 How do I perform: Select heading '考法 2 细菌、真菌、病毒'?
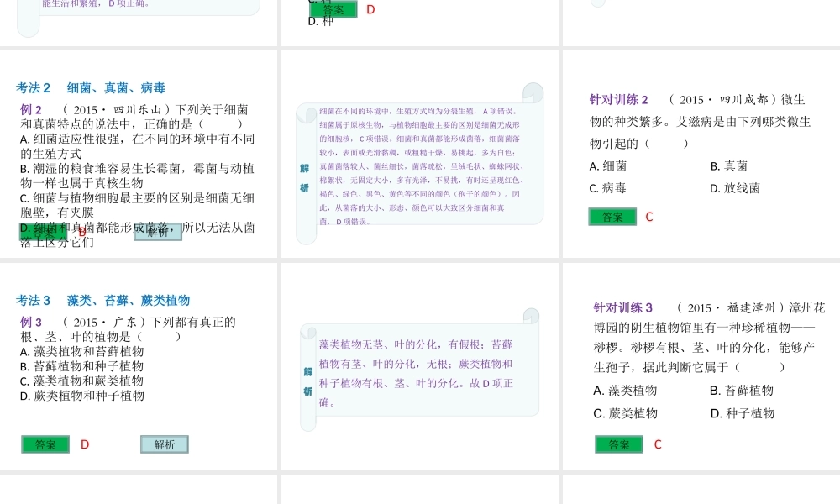click(x=91, y=88)
